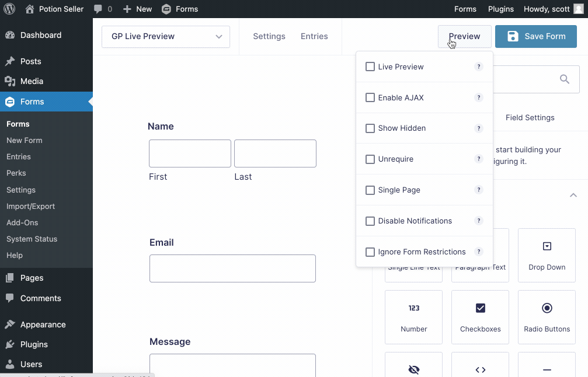Open Perks in Forms submenu
Screen dimensions: 588x377
click(x=16, y=173)
